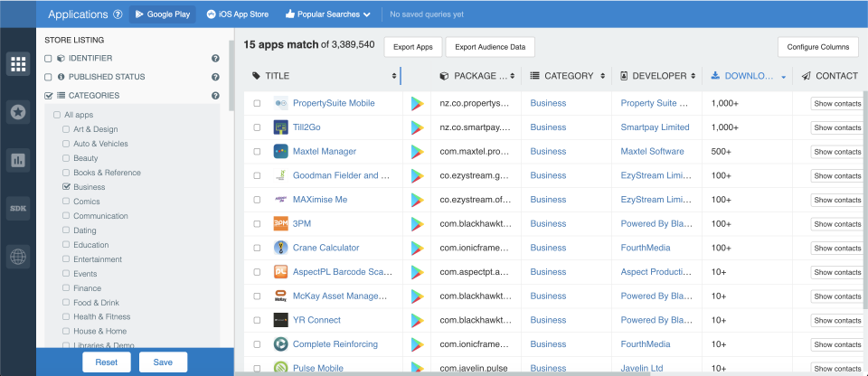Uncheck the Business category checkbox
The image size is (868, 376).
coord(66,187)
